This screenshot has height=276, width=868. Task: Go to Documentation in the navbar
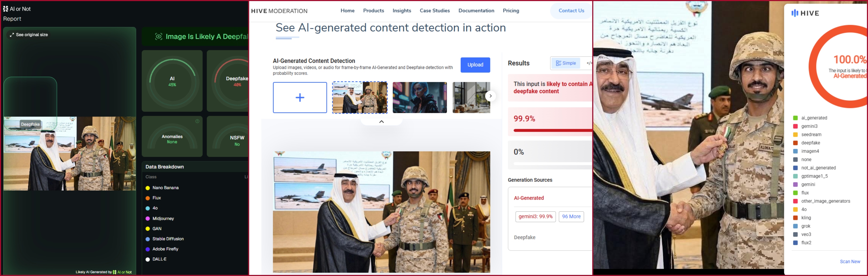476,11
